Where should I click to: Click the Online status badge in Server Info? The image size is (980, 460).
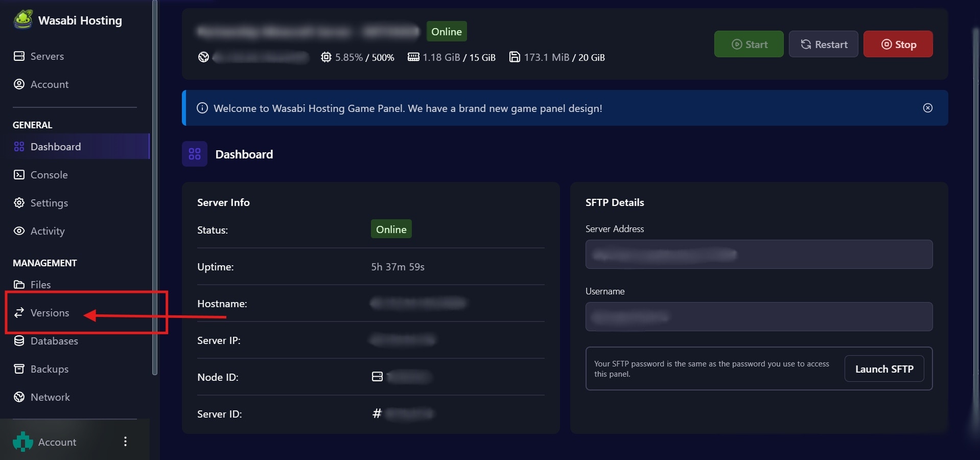point(391,229)
